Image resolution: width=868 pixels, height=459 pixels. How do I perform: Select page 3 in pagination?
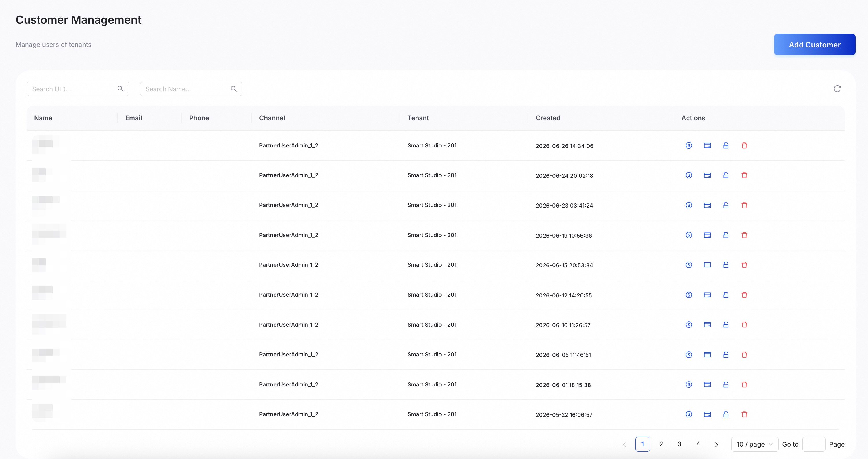click(680, 444)
